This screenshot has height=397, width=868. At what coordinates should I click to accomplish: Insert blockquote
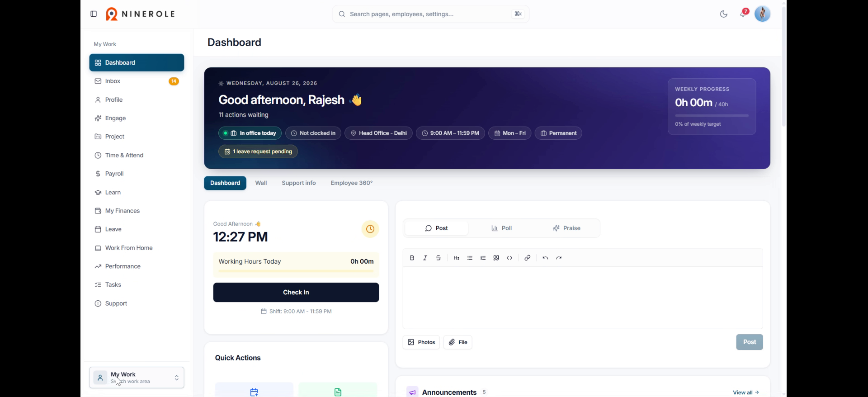coord(496,258)
